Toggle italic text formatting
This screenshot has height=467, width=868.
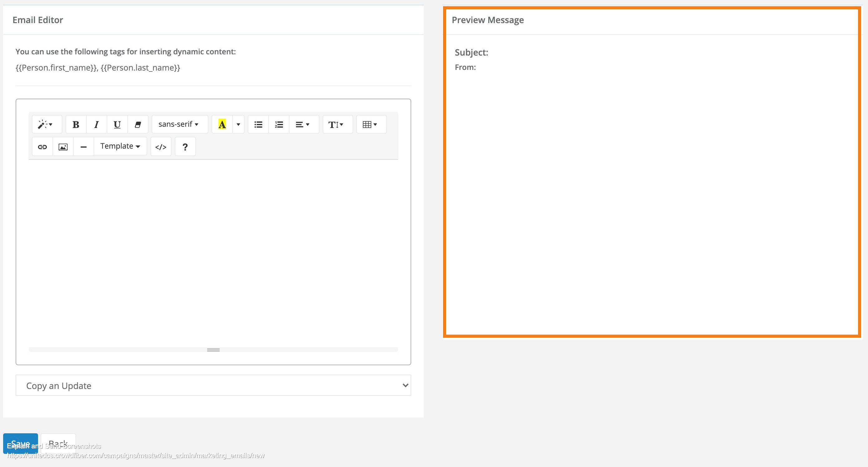coord(96,124)
